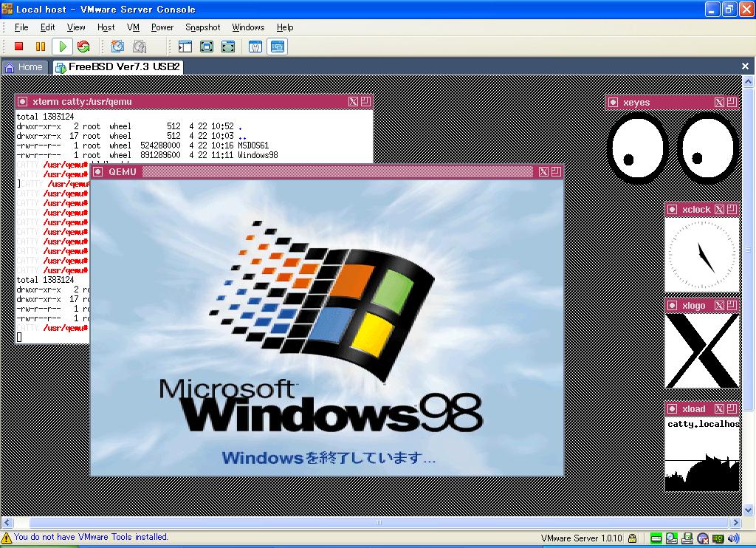Click the xeyes window menu dot icon
The image size is (756, 548).
[613, 102]
